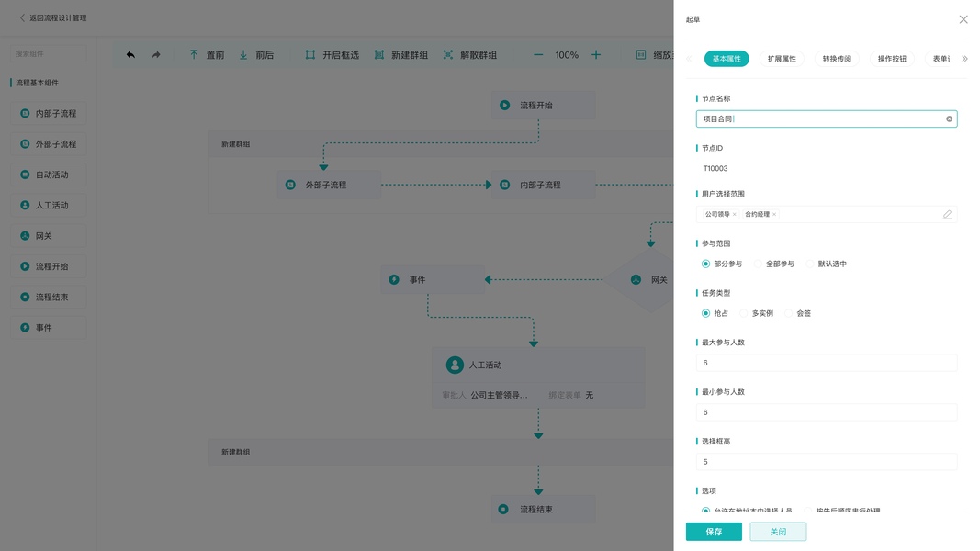Pick 自动活动 component in the sidebar

[x=48, y=174]
